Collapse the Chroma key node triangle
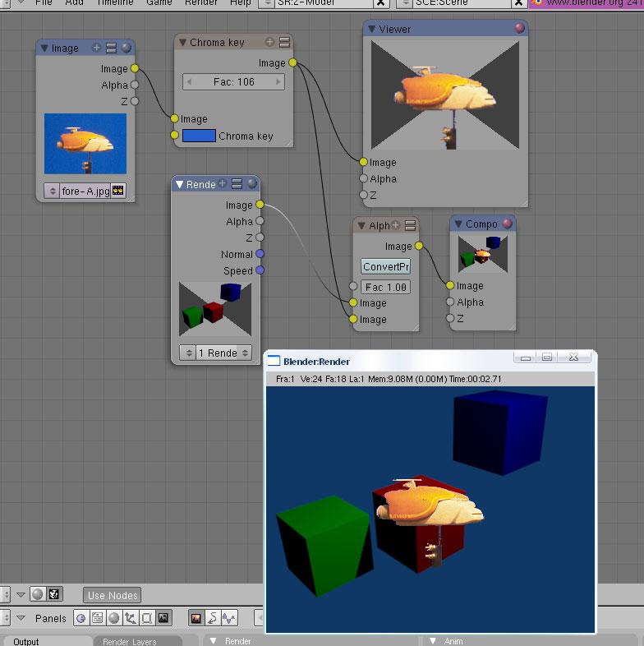This screenshot has height=646, width=644. pyautogui.click(x=182, y=43)
